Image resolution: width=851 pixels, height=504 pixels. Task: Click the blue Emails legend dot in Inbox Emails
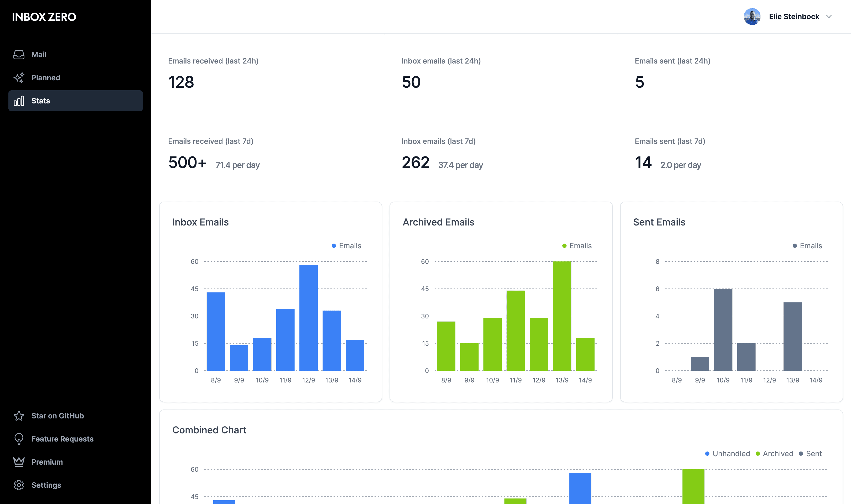334,246
